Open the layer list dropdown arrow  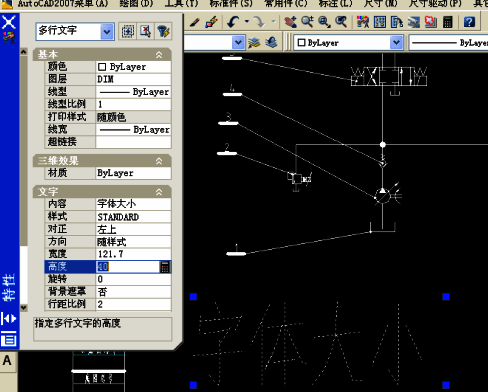pos(238,42)
